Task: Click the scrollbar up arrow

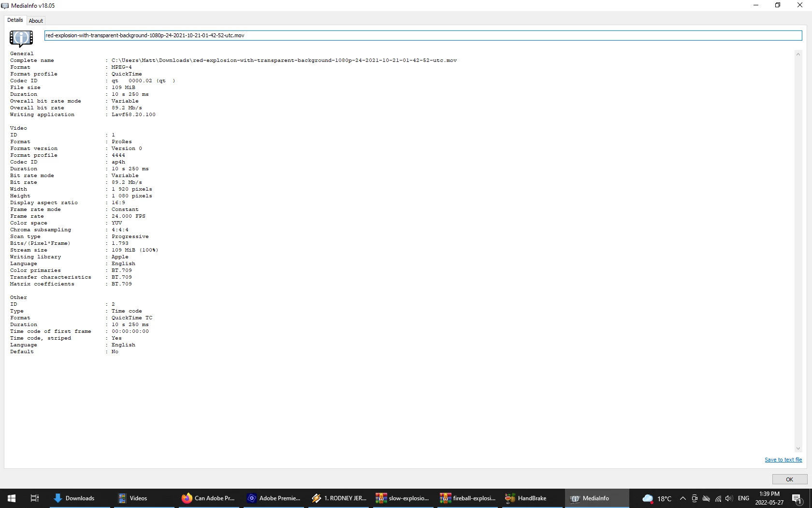Action: pos(798,54)
